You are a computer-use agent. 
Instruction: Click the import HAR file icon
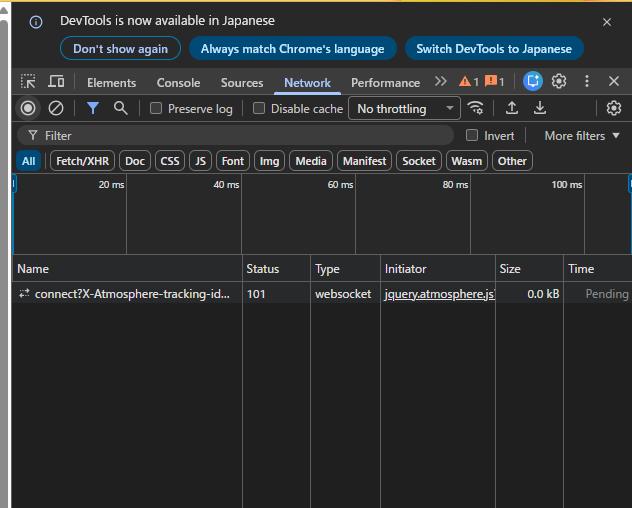coord(512,108)
